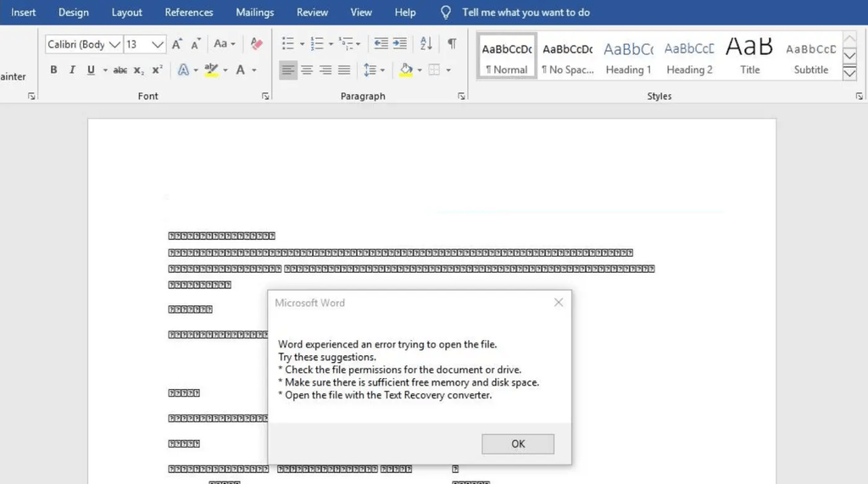The height and width of the screenshot is (484, 868).
Task: Open Paragraph dialog launcher
Action: click(461, 97)
